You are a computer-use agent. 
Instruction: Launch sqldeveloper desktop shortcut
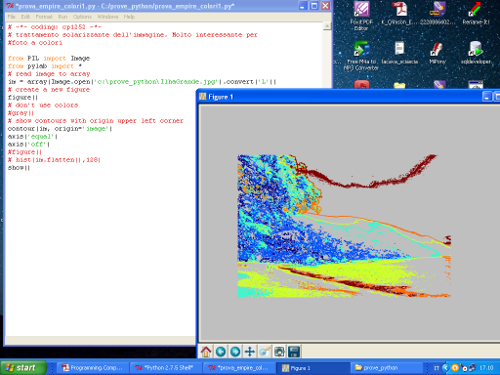click(x=476, y=53)
